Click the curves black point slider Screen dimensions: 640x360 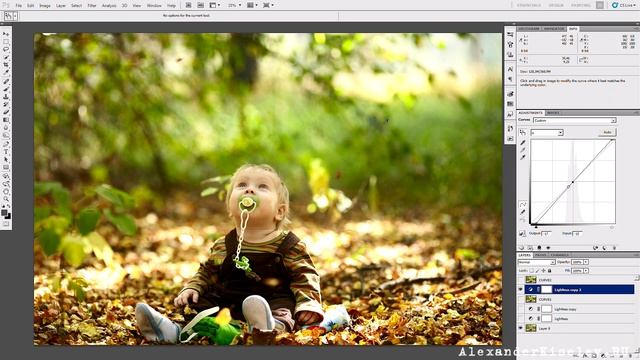pyautogui.click(x=536, y=227)
